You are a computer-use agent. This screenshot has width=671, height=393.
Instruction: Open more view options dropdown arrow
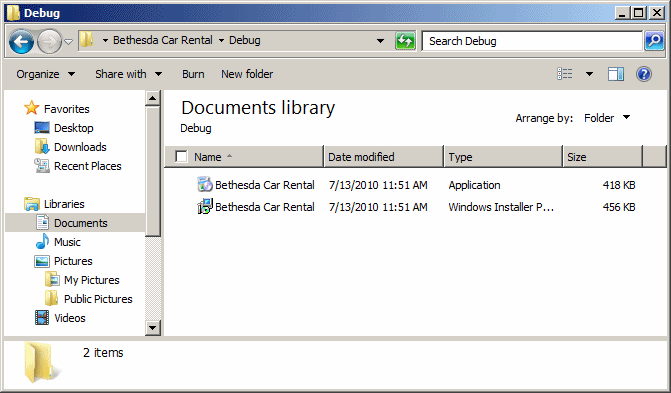pos(589,74)
